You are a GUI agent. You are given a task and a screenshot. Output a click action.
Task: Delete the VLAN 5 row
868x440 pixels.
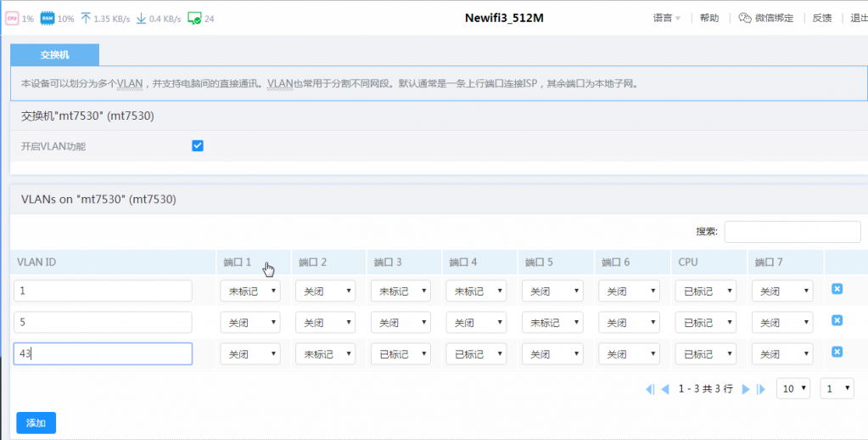(x=837, y=320)
